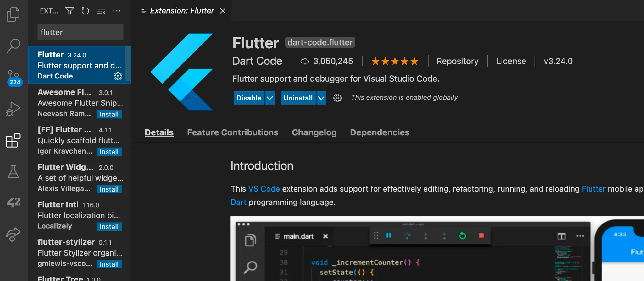This screenshot has width=644, height=281.
Task: Open manage gear for Flutter list item
Action: coord(118,76)
